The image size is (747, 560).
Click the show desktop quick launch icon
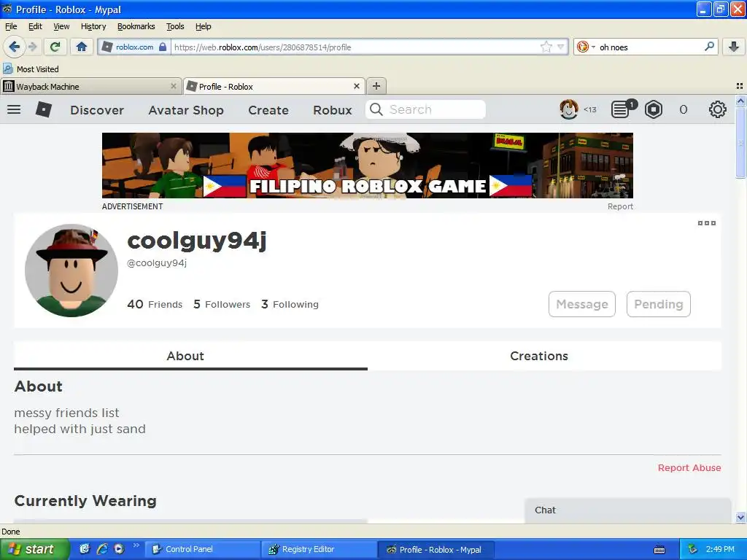coord(85,549)
